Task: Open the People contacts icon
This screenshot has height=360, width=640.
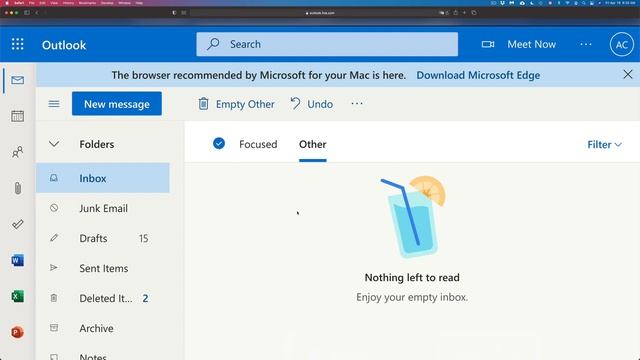Action: (x=18, y=152)
